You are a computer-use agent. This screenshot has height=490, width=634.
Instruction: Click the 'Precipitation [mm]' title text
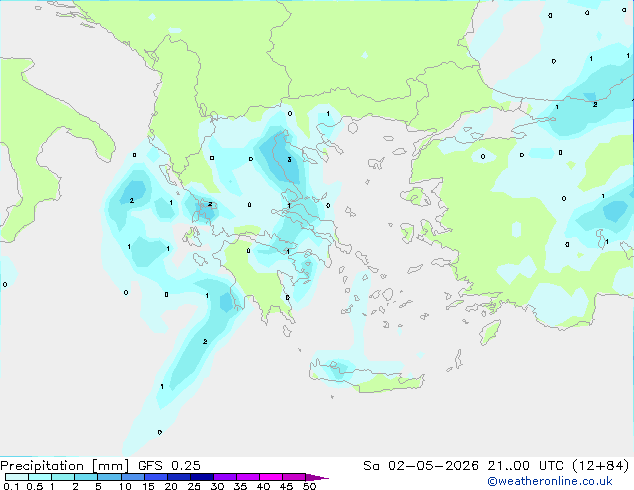click(x=65, y=466)
